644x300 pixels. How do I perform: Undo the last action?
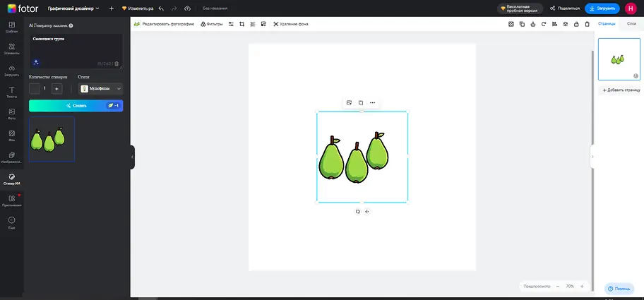click(161, 8)
